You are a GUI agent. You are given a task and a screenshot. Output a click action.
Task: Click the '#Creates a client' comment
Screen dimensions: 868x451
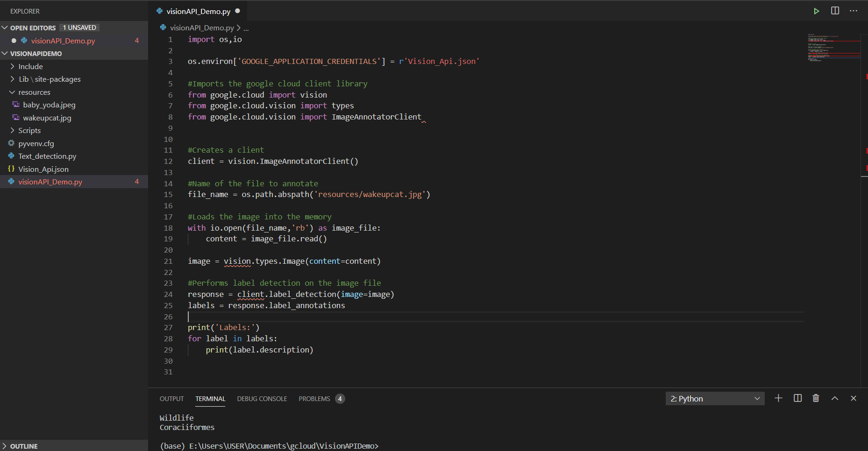(226, 150)
